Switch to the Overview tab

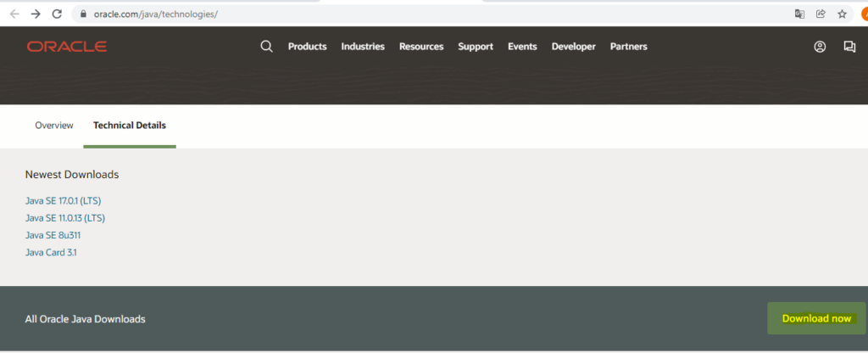pos(54,126)
